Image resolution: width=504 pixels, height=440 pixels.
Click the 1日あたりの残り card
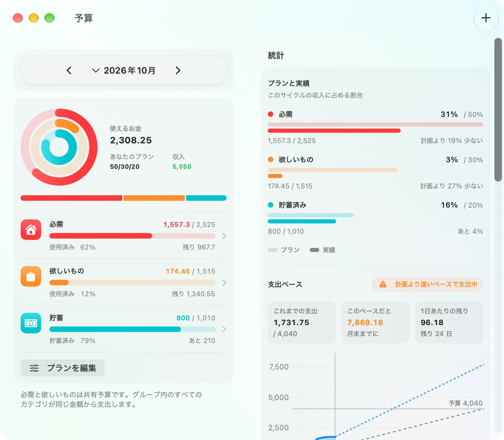pyautogui.click(x=449, y=322)
